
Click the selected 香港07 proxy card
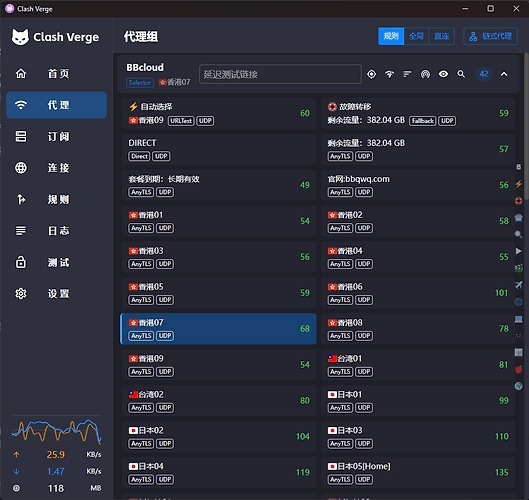(219, 329)
